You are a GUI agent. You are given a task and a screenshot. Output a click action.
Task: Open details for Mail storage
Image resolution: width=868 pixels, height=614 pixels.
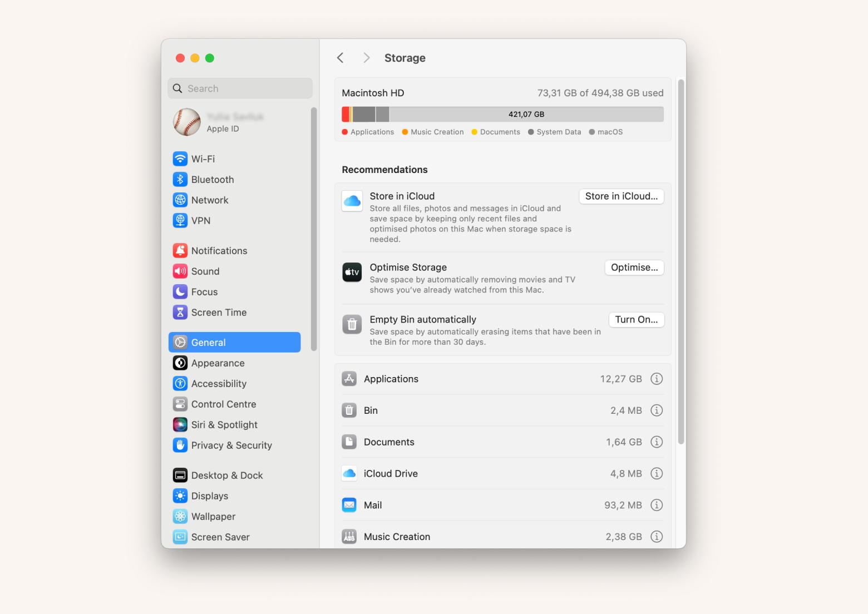(657, 505)
